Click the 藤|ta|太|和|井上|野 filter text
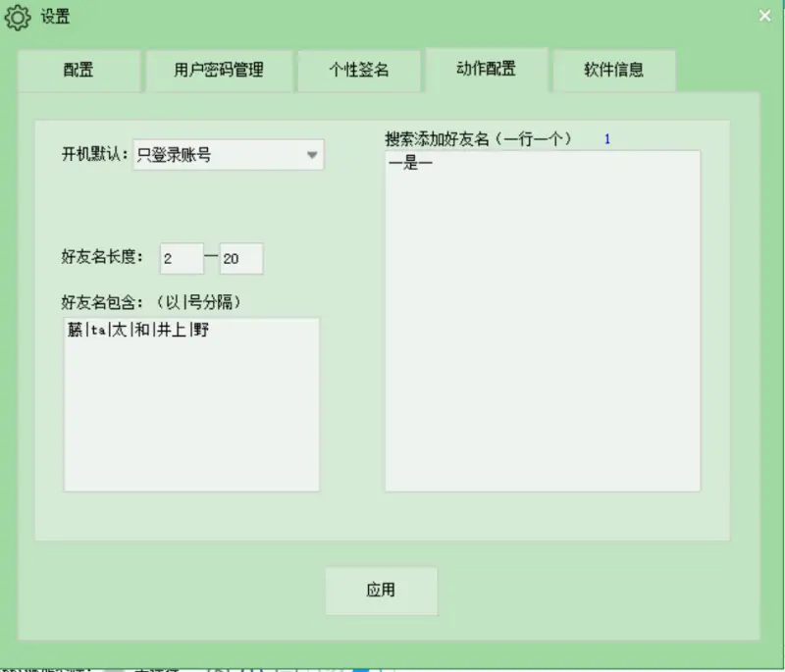 (x=131, y=332)
